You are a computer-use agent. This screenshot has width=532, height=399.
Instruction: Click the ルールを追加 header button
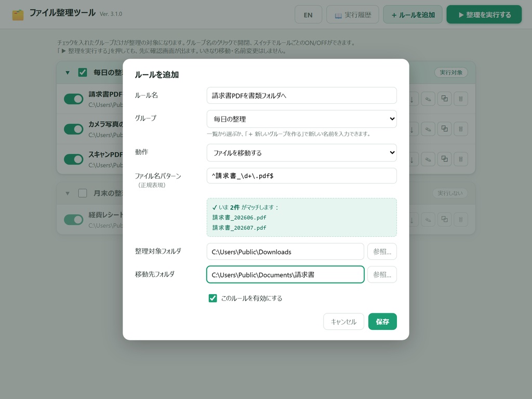[x=413, y=15]
